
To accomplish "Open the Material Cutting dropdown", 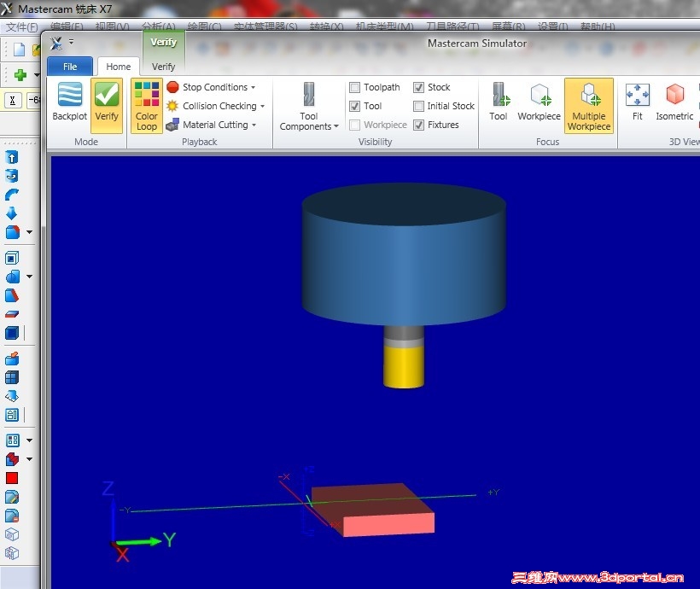I will (211, 125).
